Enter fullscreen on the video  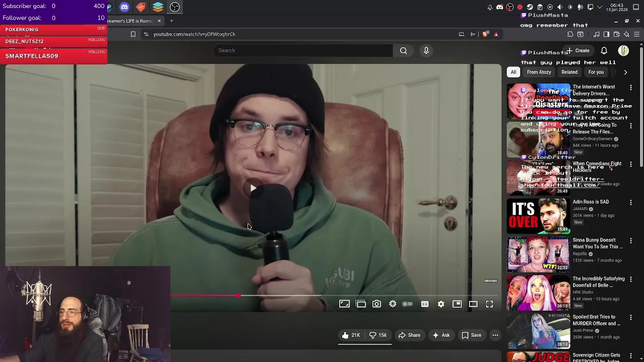(x=489, y=304)
